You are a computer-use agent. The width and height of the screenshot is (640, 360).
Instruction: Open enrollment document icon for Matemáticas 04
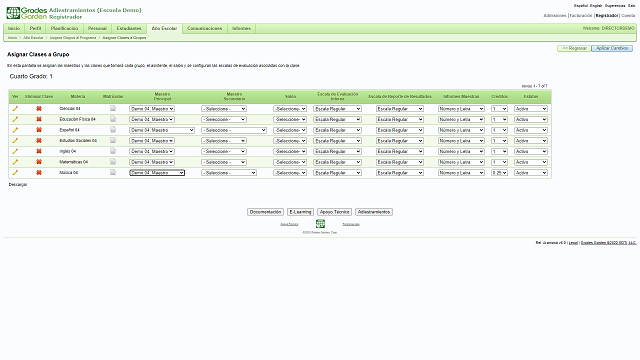pos(113,161)
